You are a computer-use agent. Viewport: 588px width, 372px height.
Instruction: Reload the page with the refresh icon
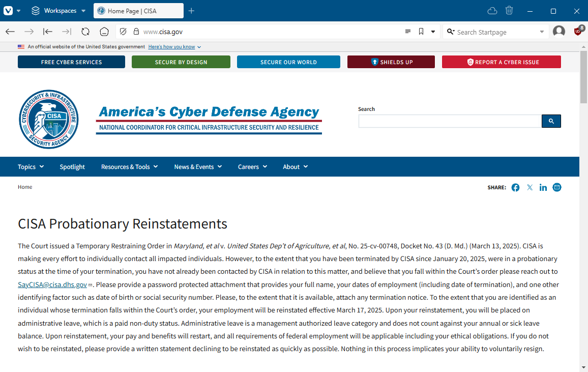coord(85,32)
